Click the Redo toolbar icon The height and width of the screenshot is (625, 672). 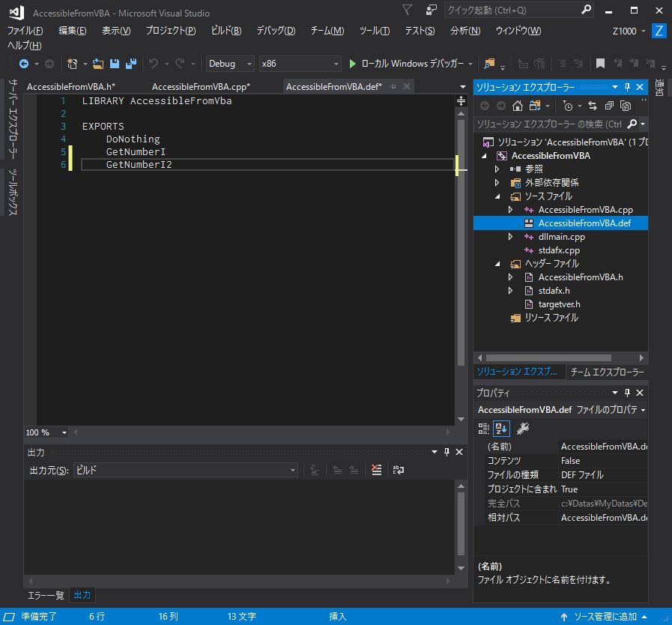coord(180,64)
